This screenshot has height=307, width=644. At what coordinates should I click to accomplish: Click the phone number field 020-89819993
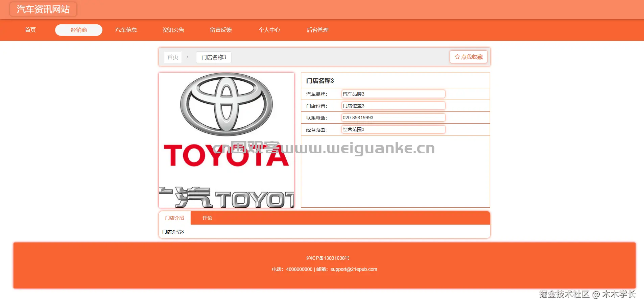pyautogui.click(x=393, y=118)
